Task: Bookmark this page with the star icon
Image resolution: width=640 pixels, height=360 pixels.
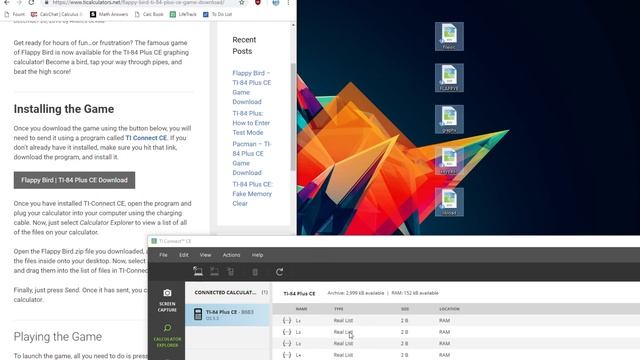Action: point(242,2)
